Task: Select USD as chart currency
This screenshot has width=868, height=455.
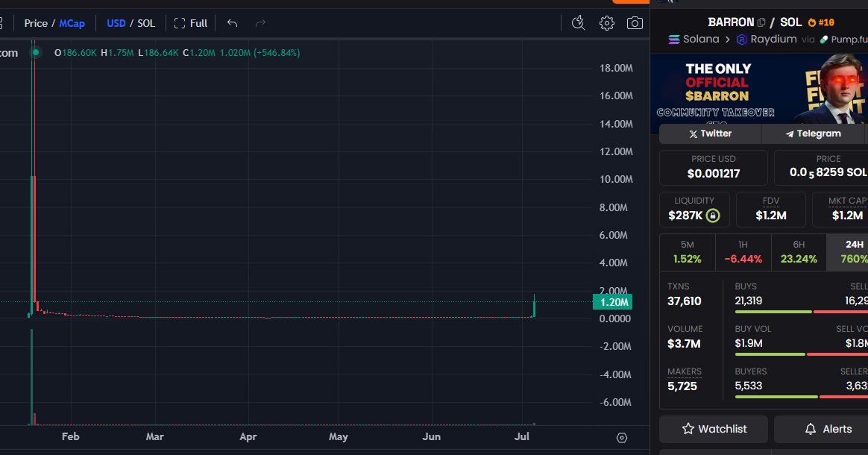Action: (x=116, y=23)
